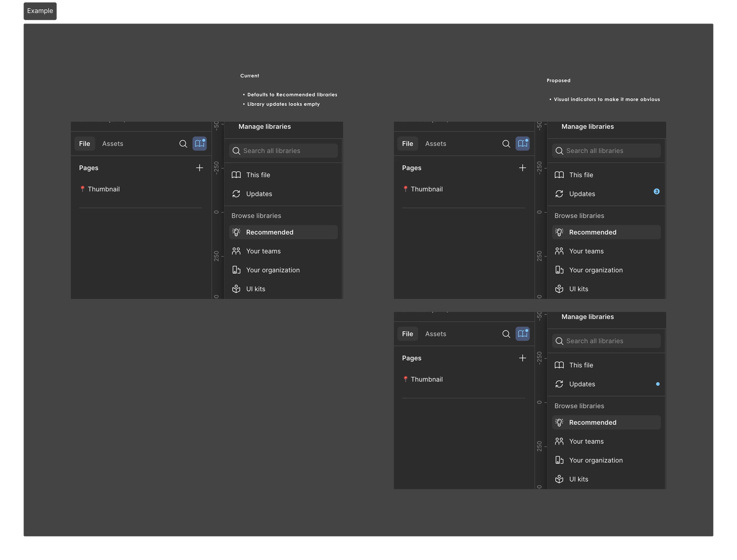Click library book icon in Current mockup
The image size is (737, 560).
click(x=199, y=144)
